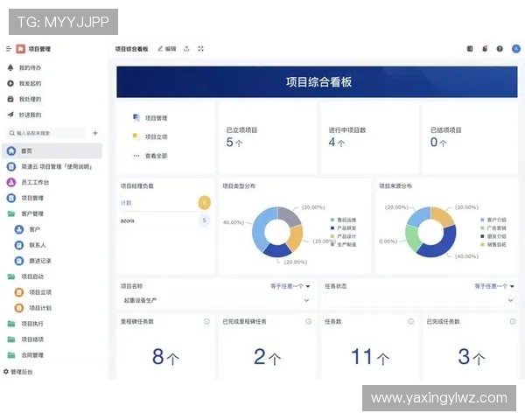Click the dark-blue 40% slice in 项目来源分布
525x420 pixels.
[x=445, y=244]
